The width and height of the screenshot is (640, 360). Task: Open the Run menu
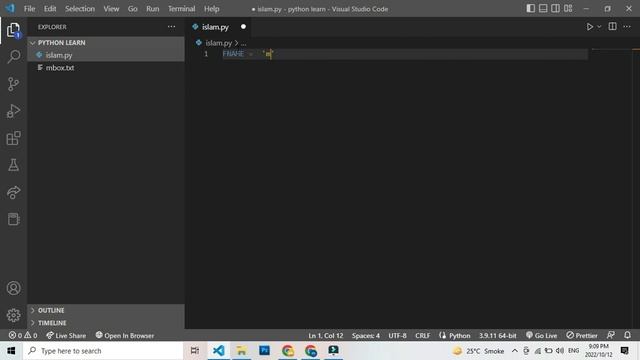tap(153, 9)
